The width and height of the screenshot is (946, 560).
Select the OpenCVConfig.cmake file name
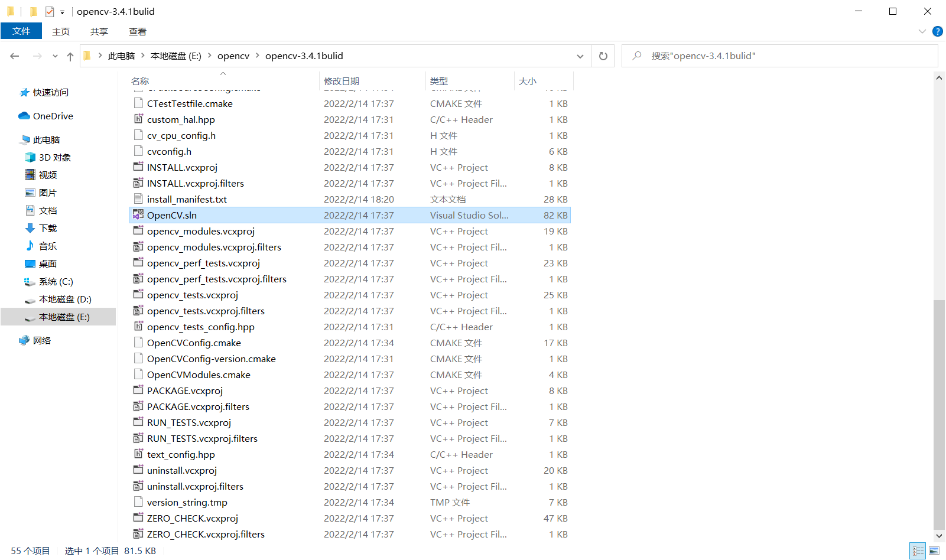[194, 343]
